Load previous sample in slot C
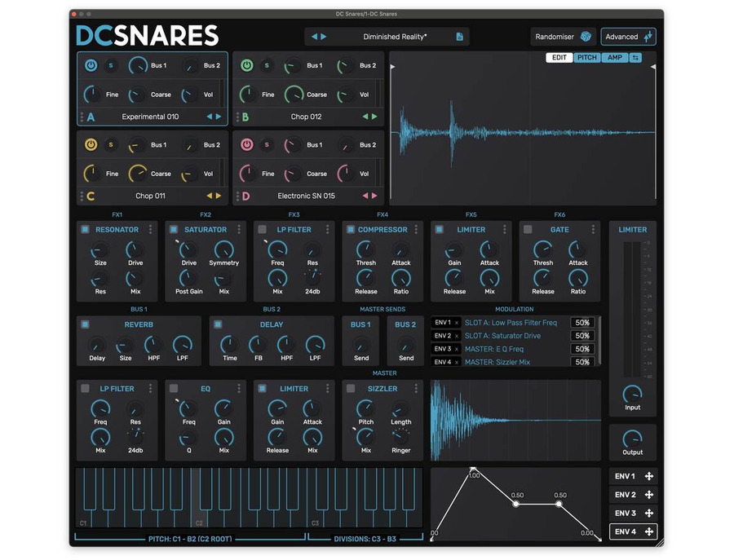 click(210, 196)
